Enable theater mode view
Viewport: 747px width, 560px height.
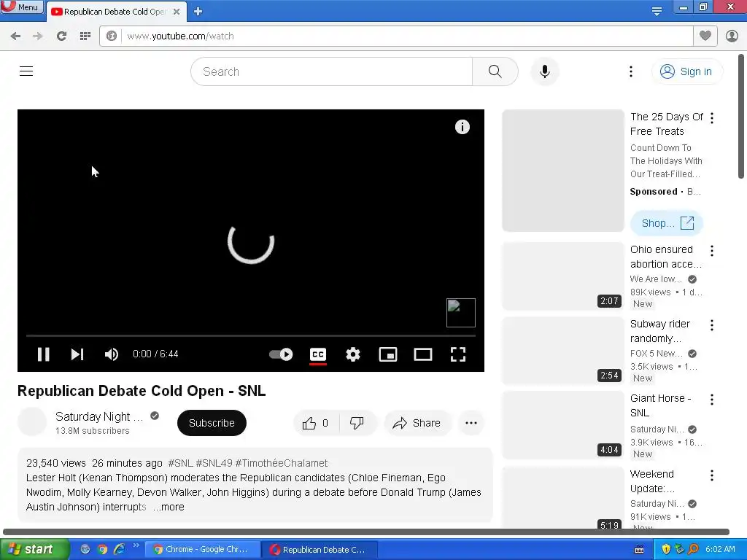pos(423,354)
